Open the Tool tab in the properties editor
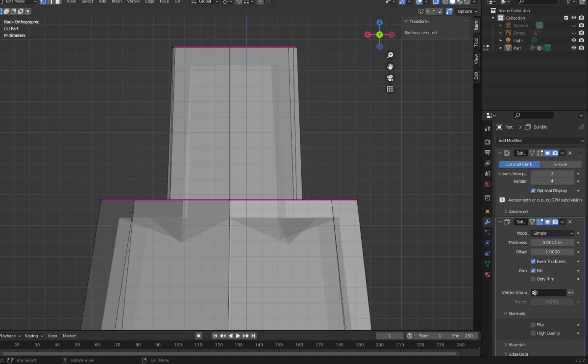The image size is (588, 364). point(487,128)
